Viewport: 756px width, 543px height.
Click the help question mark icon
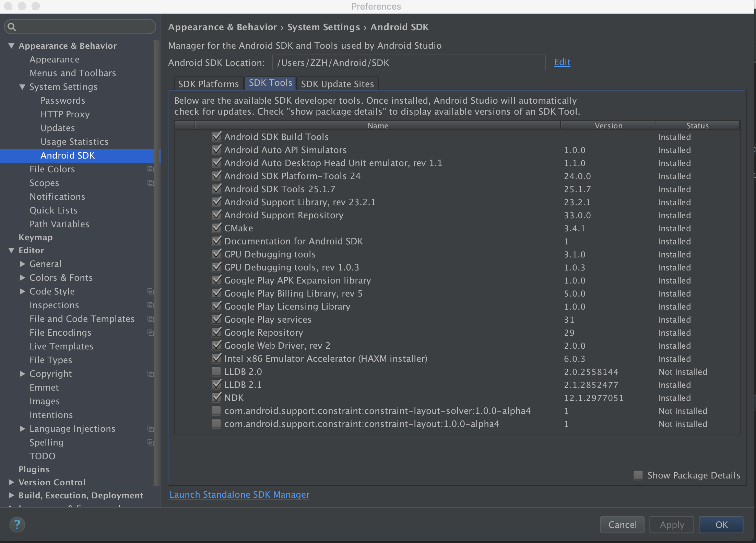click(17, 524)
